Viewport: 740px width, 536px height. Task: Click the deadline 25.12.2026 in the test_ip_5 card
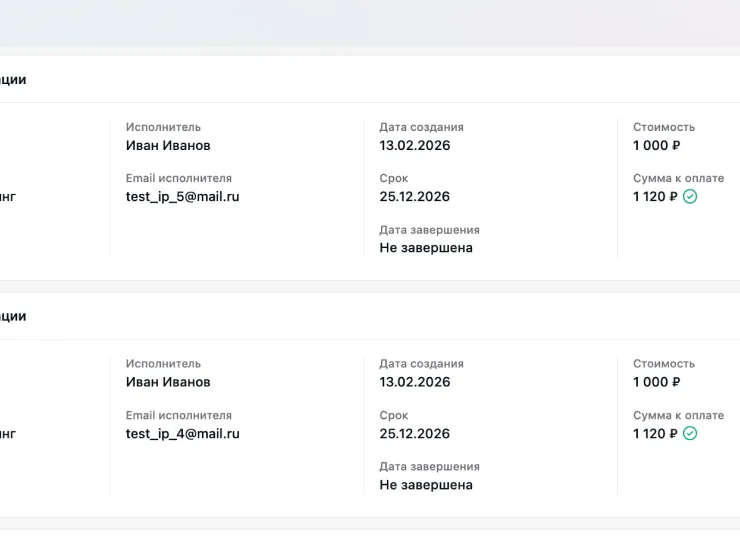[x=415, y=196]
